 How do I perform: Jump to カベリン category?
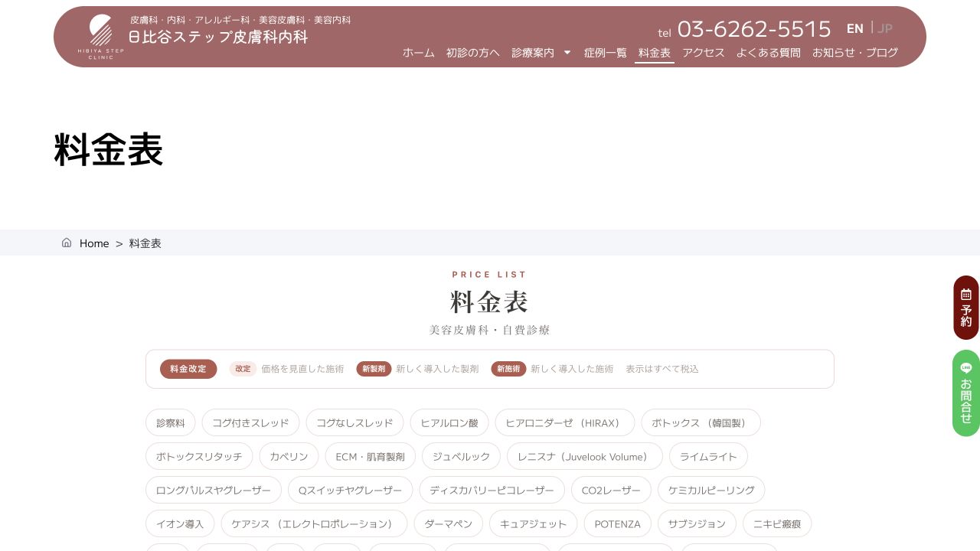pos(289,456)
